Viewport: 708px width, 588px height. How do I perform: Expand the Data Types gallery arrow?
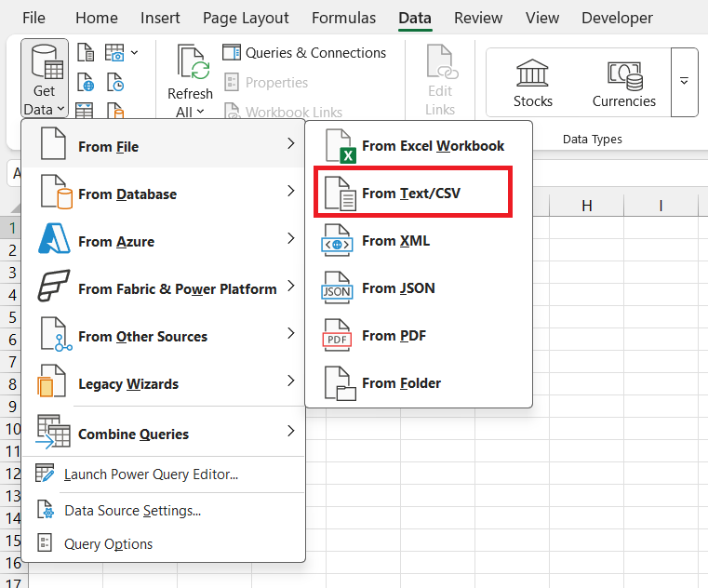pos(684,82)
